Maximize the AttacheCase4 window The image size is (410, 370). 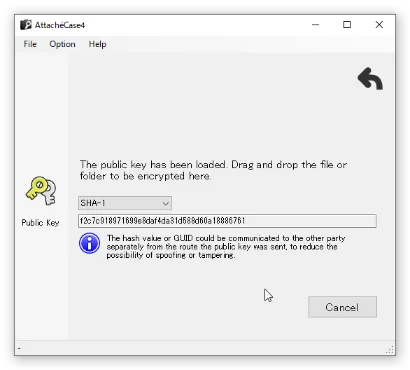pyautogui.click(x=347, y=25)
